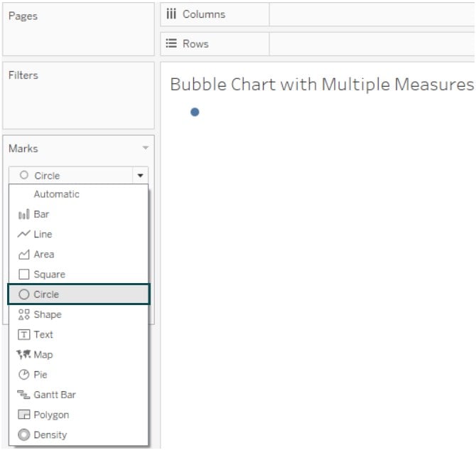The height and width of the screenshot is (453, 476).
Task: Click the Density mark icon
Action: point(23,435)
